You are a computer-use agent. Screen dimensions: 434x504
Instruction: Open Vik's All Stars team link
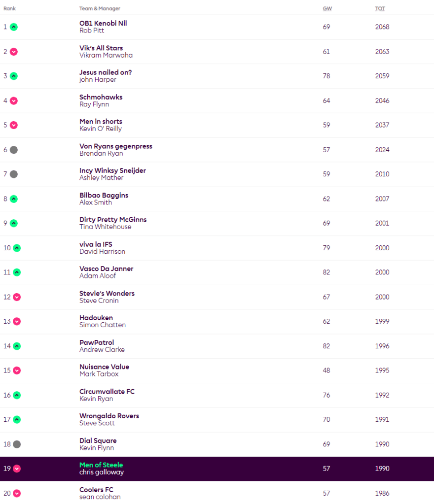(x=101, y=48)
